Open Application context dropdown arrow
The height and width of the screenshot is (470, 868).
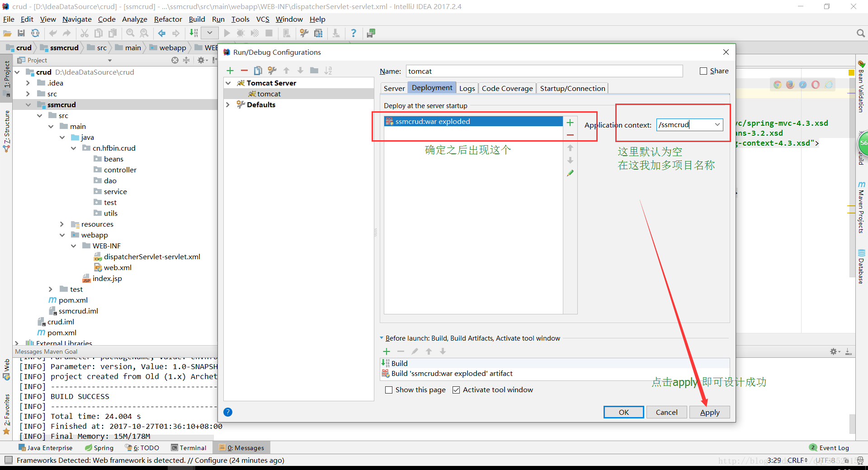(717, 125)
